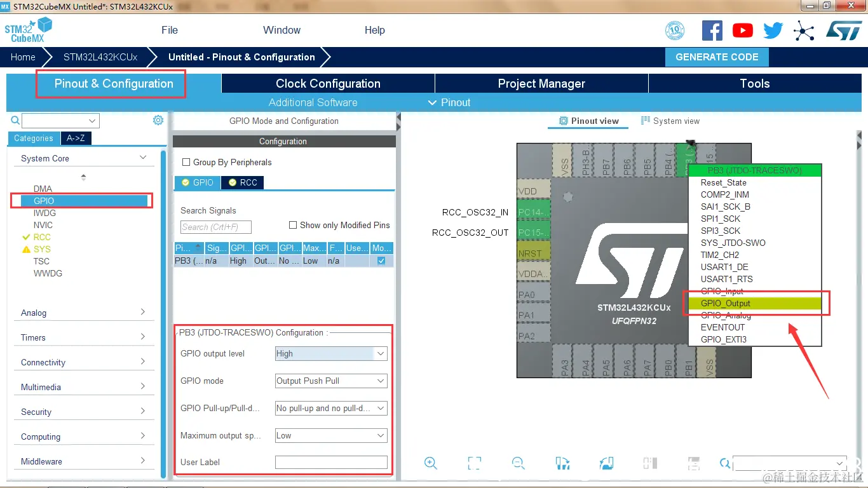Click the STM32L432KCUx breadcrumb
868x488 pixels.
pos(100,57)
